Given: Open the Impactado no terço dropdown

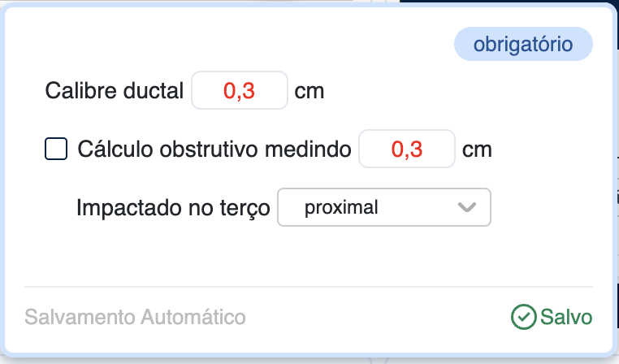Looking at the screenshot, I should [384, 207].
